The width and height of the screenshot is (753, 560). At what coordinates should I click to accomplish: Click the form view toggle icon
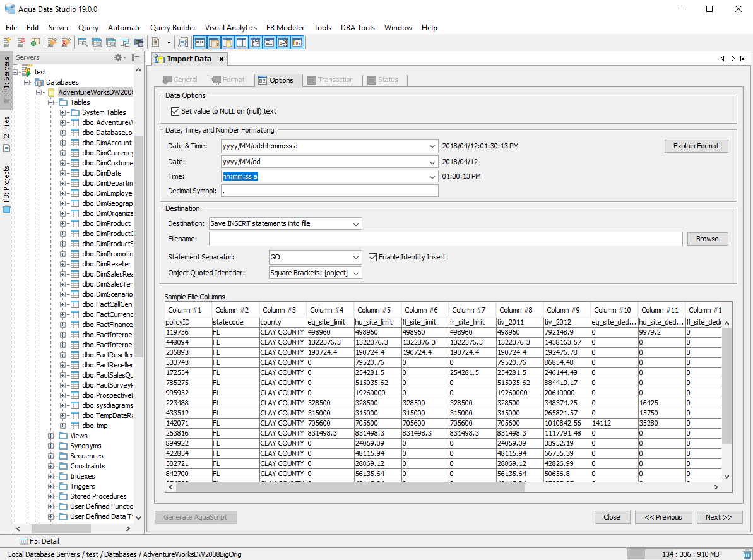point(269,43)
